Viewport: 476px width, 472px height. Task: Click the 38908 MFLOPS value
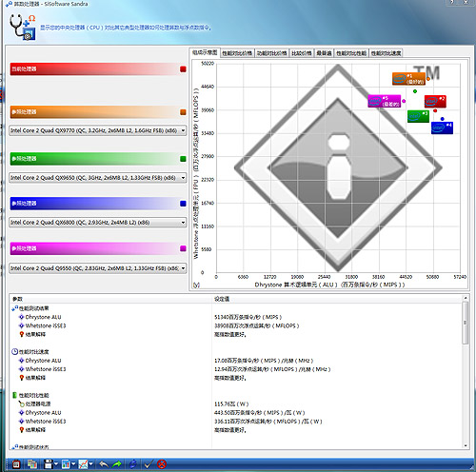pyautogui.click(x=257, y=325)
